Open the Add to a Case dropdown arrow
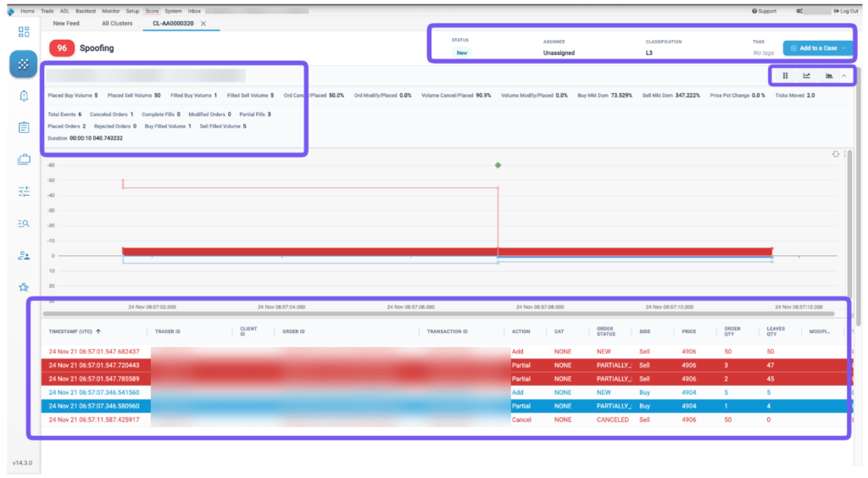 tap(844, 48)
